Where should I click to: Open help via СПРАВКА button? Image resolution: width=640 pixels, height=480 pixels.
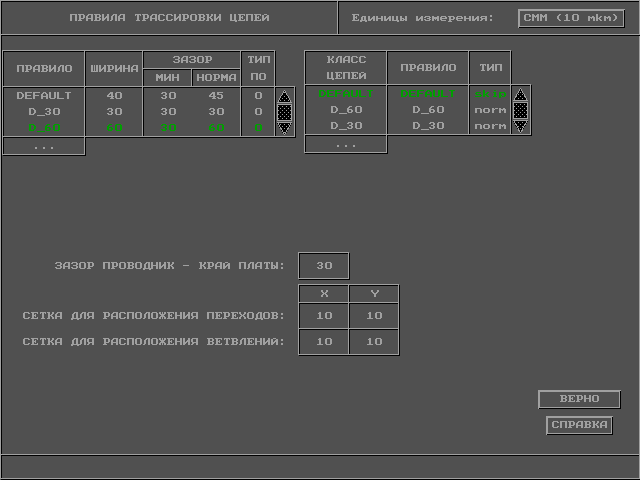click(579, 425)
